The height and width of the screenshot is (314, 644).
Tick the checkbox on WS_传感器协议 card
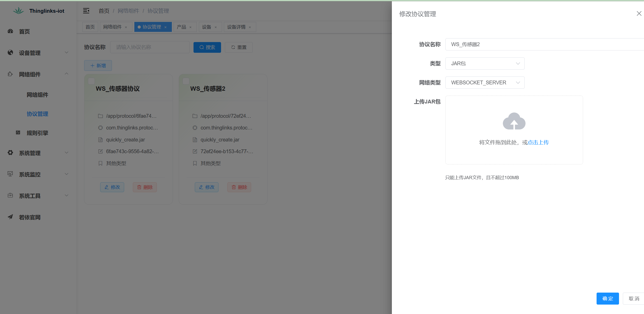tap(91, 81)
